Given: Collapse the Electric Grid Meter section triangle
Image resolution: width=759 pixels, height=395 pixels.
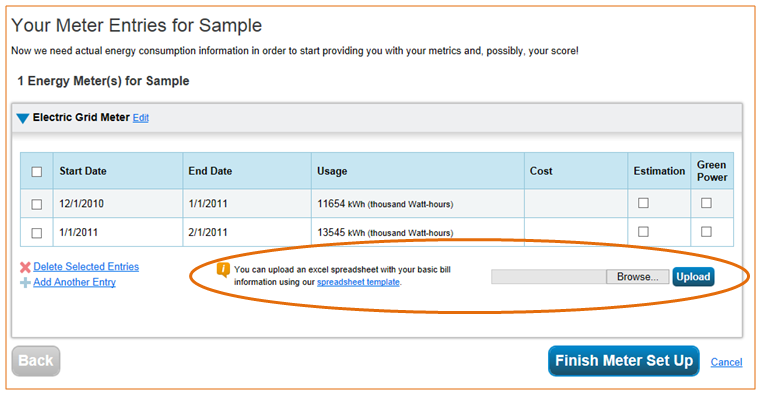Looking at the screenshot, I should (x=23, y=118).
